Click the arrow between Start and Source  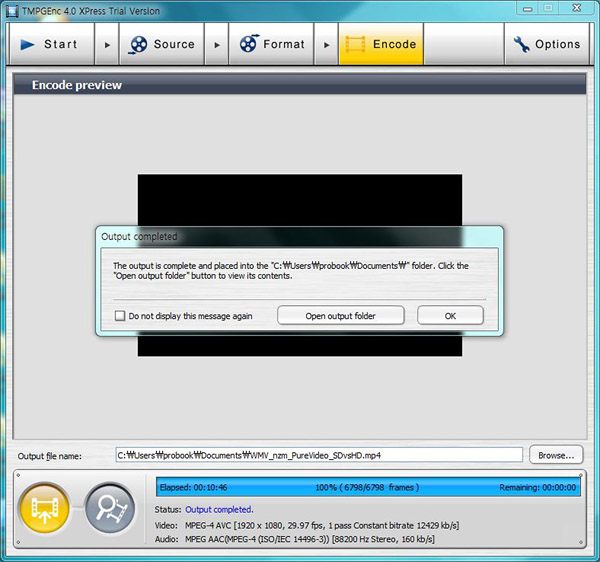[107, 44]
